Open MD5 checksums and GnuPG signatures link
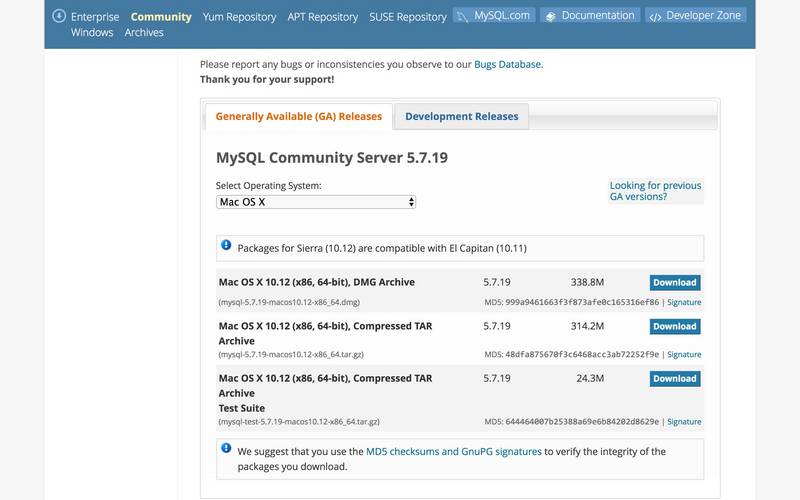This screenshot has height=500, width=800. pos(454,452)
